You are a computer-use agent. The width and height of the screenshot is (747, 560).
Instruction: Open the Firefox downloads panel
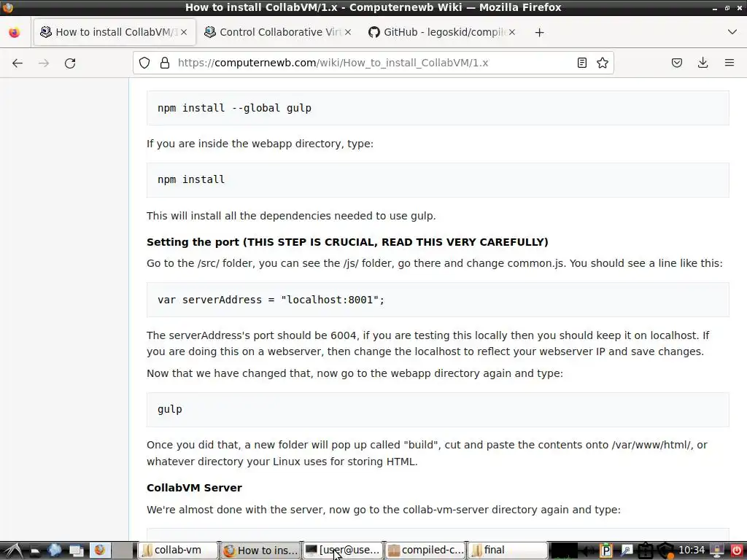pyautogui.click(x=703, y=63)
